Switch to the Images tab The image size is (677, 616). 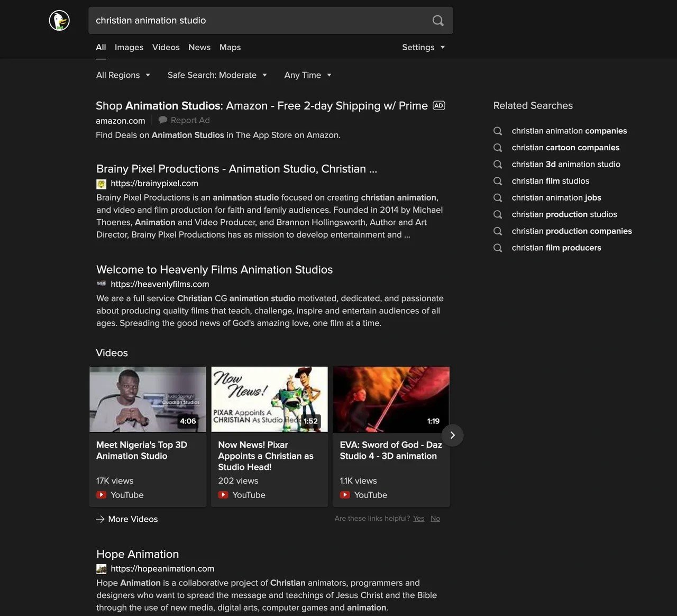point(129,47)
